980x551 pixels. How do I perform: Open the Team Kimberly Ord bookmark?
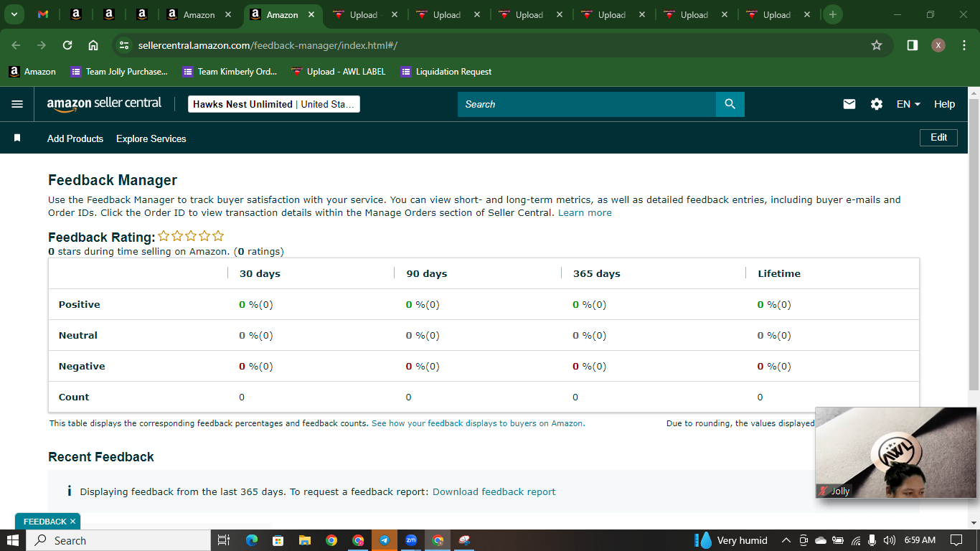[x=230, y=72]
